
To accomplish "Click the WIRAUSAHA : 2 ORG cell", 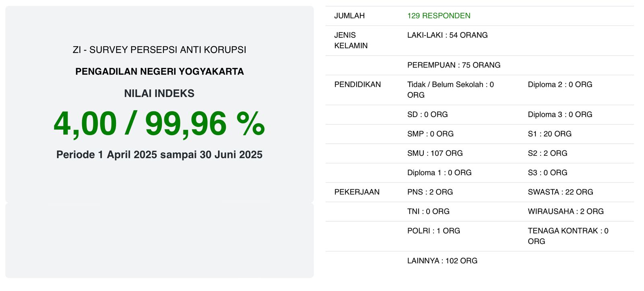I will 566,211.
